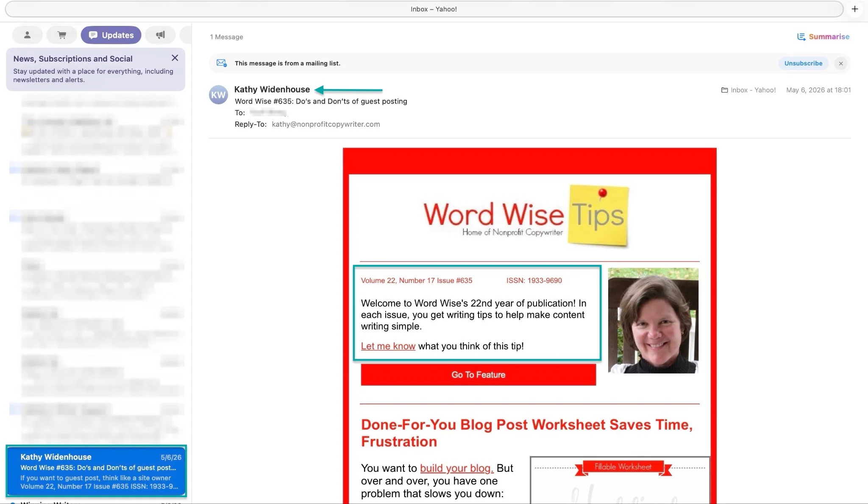Click the ISSN: 1933-9690 text

pos(534,280)
